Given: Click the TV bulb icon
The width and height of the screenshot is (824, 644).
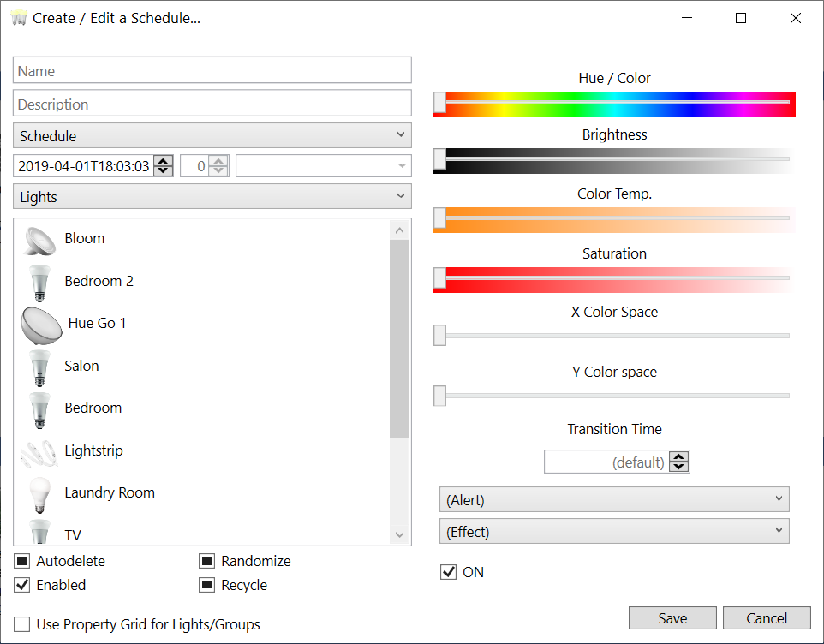Looking at the screenshot, I should click(x=39, y=532).
